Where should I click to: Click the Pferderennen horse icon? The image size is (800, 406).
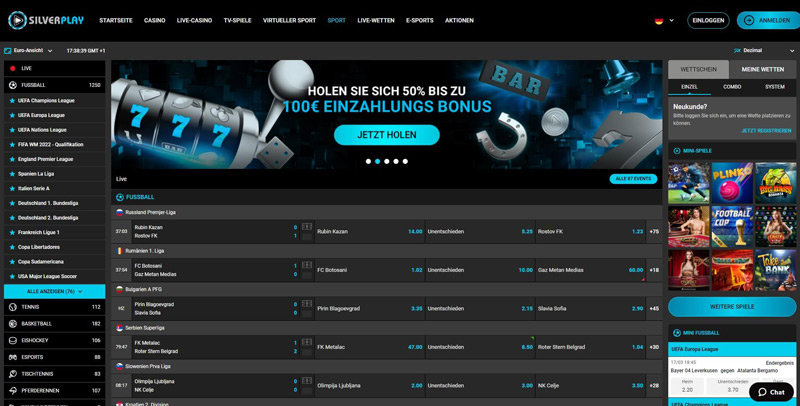tap(13, 391)
